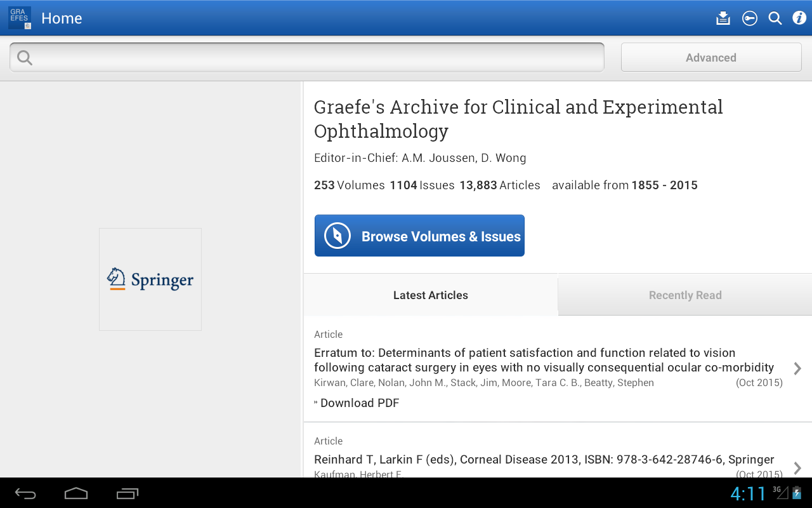Switch to the Recently Read tab
Screen dimensions: 812x508
coord(684,295)
